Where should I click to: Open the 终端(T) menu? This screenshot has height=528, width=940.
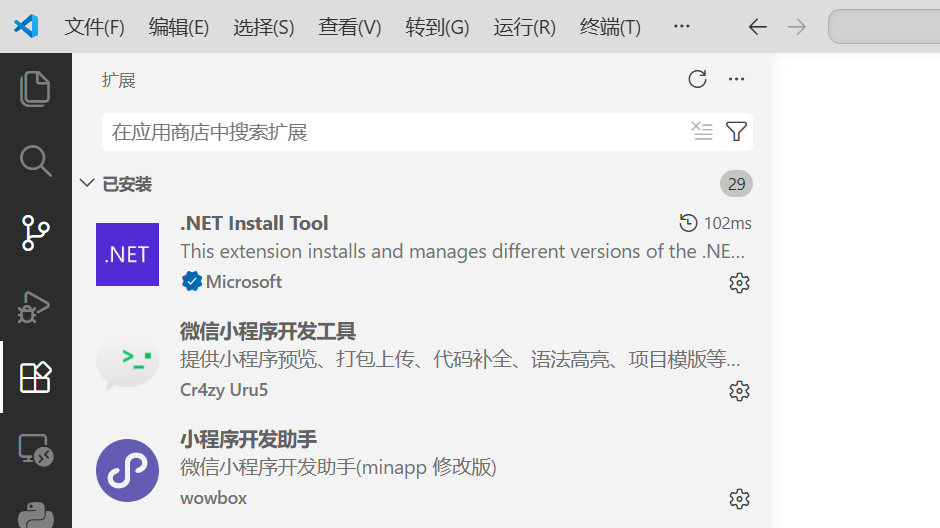pos(610,27)
